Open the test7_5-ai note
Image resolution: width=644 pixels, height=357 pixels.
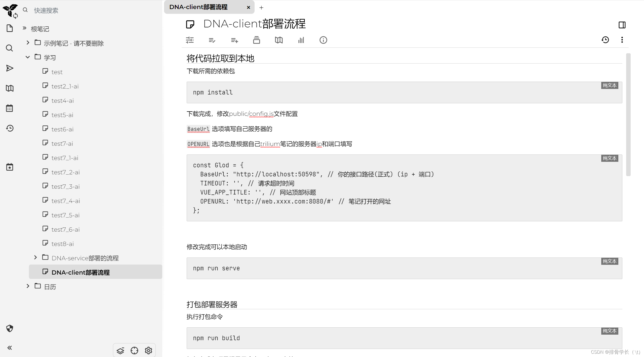pos(65,215)
